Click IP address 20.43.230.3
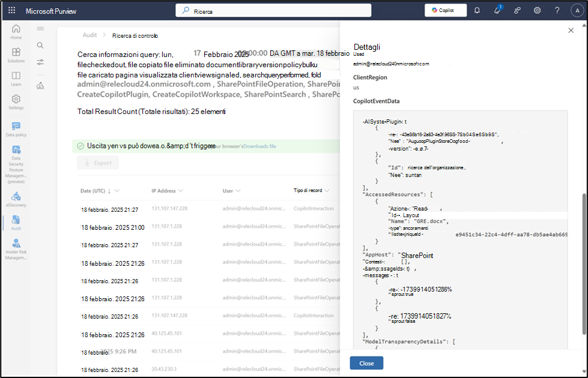Screen dimensions: 588x378 [x=164, y=369]
